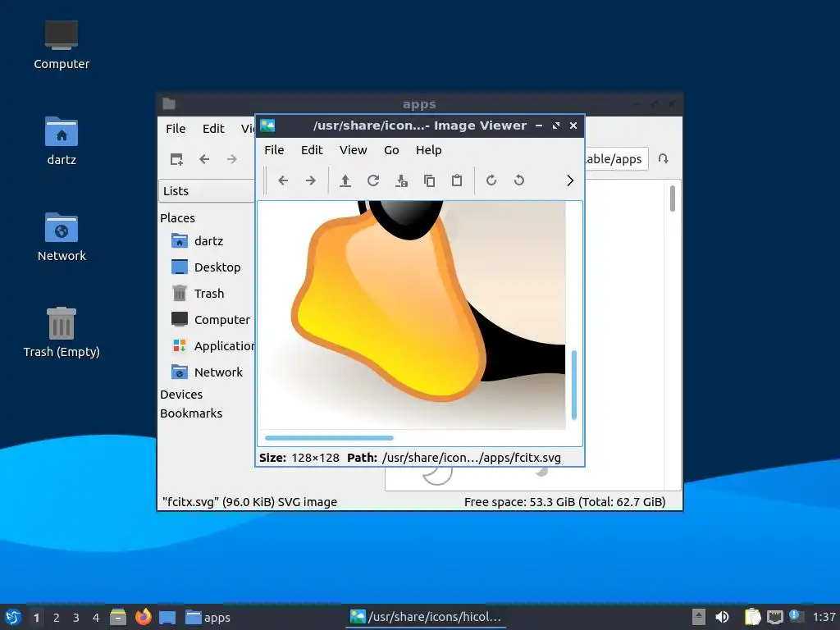Click the dartz home folder desktop icon

[62, 141]
